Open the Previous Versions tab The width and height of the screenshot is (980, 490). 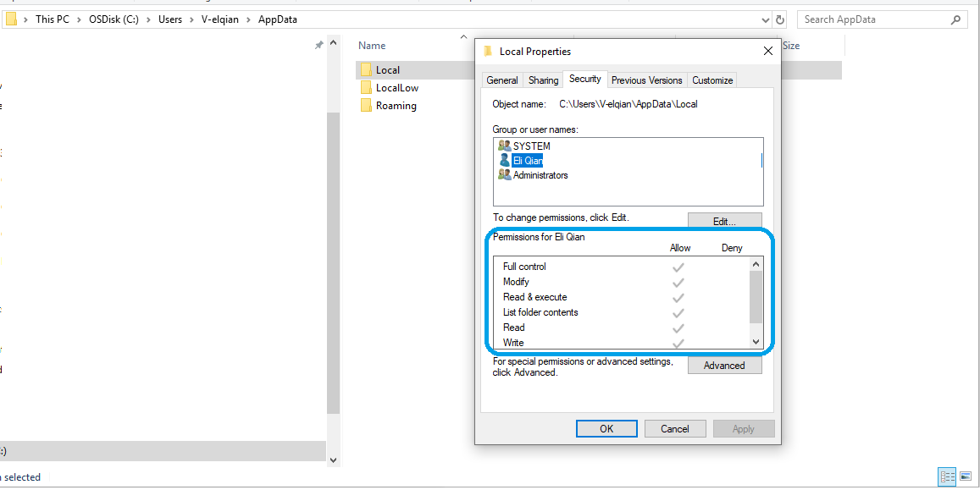[646, 80]
